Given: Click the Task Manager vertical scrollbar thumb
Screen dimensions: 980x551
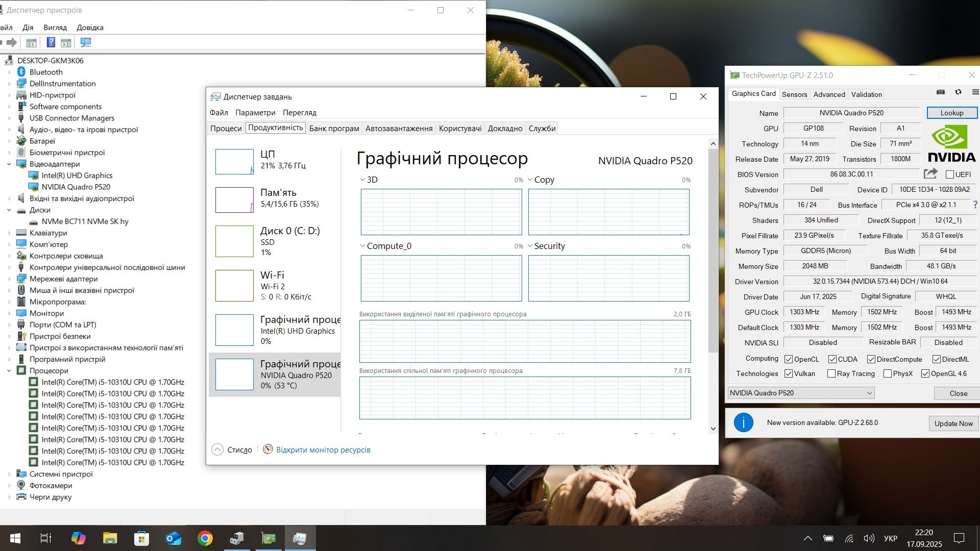Looking at the screenshot, I should (713, 250).
